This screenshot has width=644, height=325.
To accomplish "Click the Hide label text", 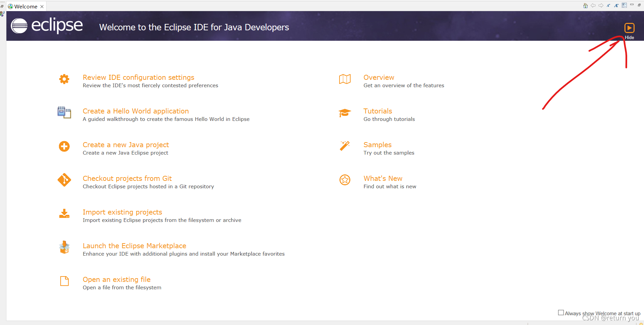I will (x=629, y=37).
